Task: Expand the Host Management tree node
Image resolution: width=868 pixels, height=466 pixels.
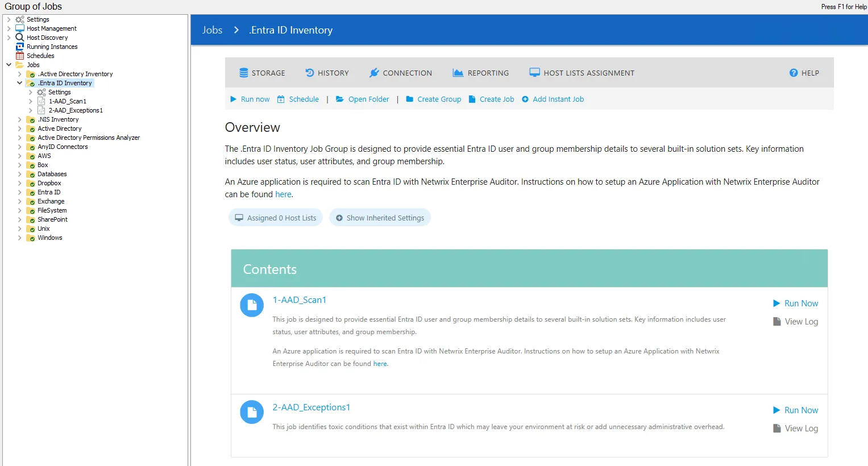Action: click(x=9, y=28)
